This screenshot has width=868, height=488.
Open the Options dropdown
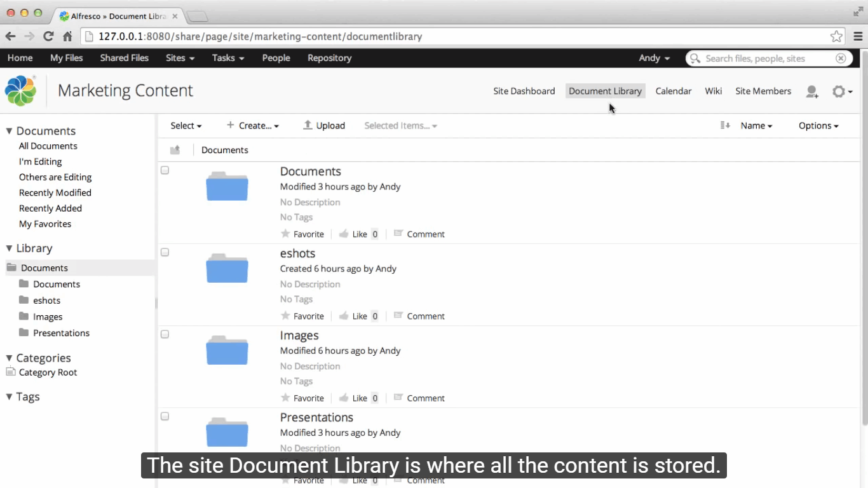[x=818, y=125]
